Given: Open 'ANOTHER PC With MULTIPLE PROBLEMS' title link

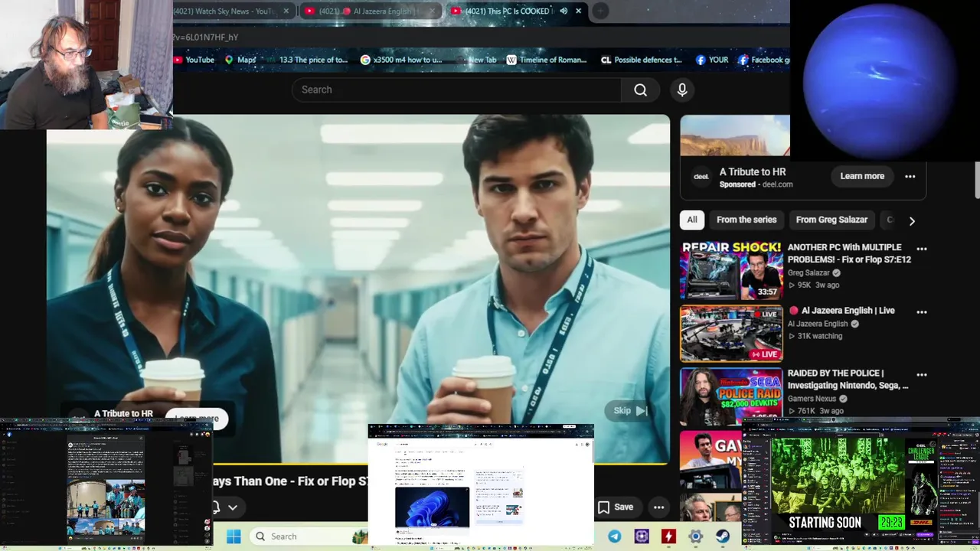Looking at the screenshot, I should (x=849, y=253).
